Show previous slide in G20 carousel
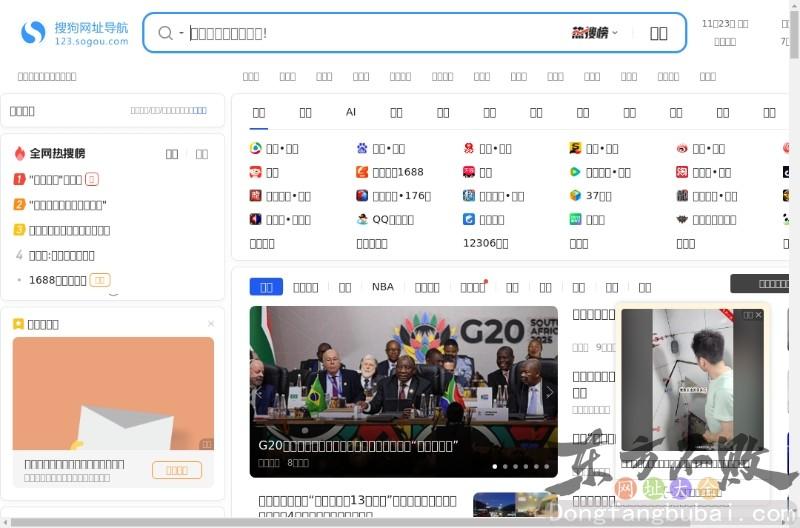The width and height of the screenshot is (800, 528). point(259,392)
